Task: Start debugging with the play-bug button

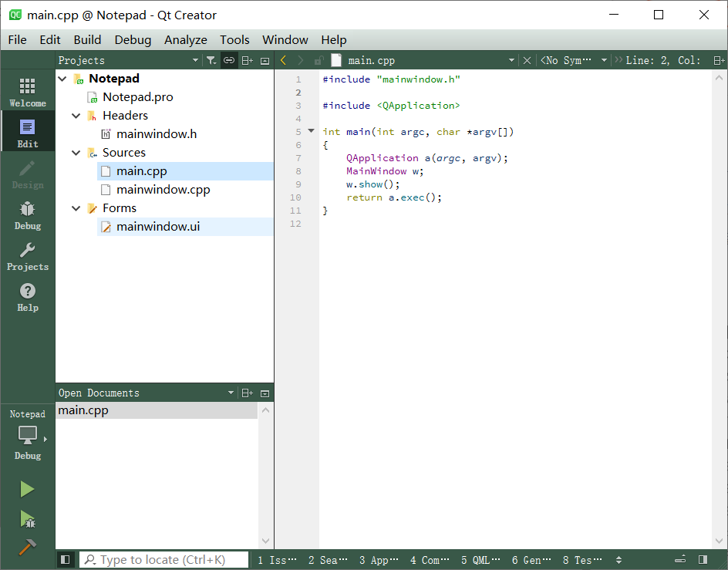Action: click(x=28, y=518)
